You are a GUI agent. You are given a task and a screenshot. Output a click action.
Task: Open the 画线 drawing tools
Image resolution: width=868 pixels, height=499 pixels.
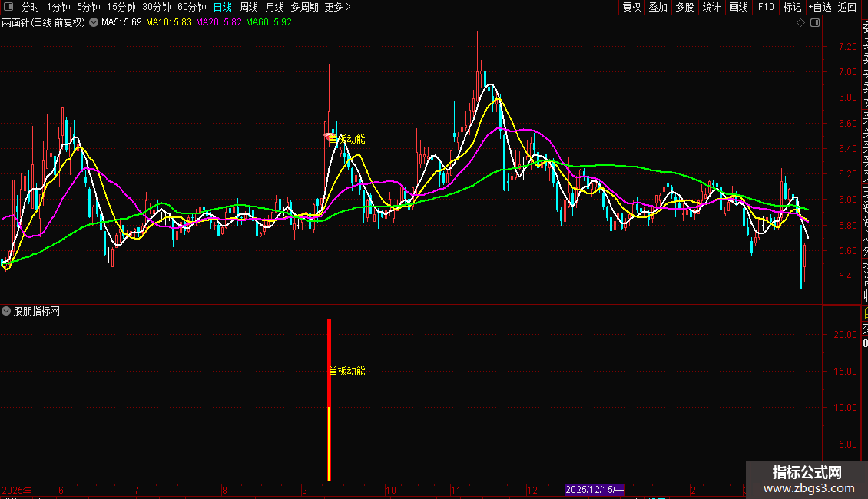point(738,7)
